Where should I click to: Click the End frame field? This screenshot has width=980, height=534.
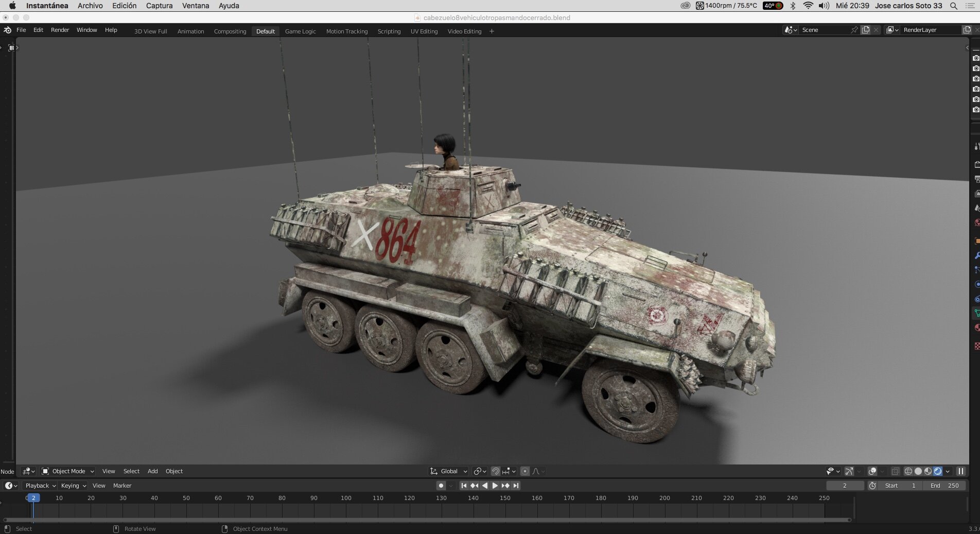pos(944,486)
